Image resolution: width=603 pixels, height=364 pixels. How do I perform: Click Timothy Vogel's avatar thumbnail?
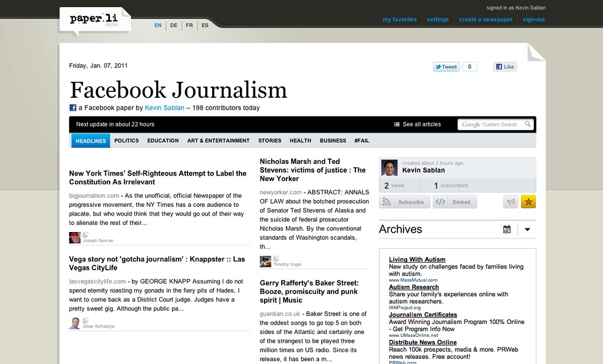[x=265, y=262]
